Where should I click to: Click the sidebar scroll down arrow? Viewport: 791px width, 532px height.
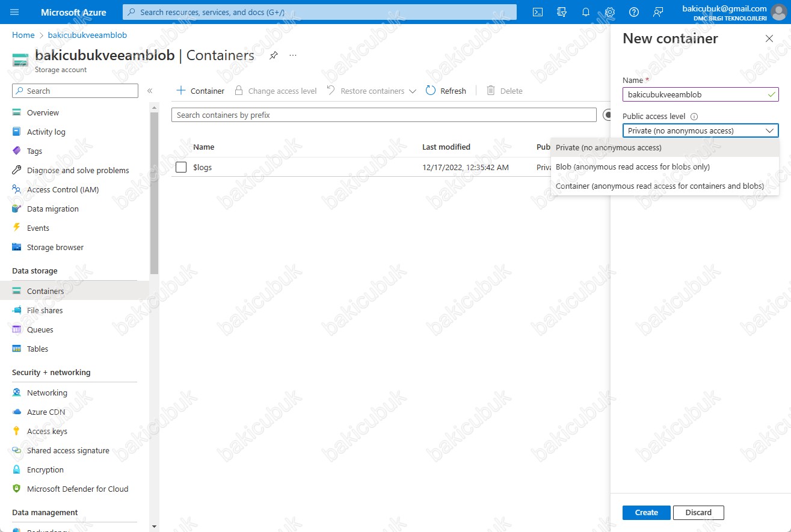point(155,527)
